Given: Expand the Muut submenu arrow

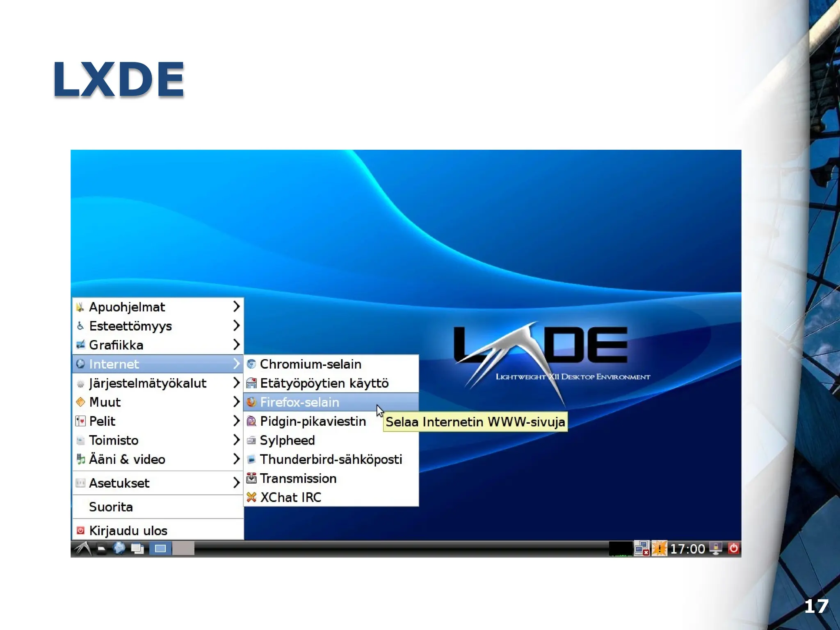Looking at the screenshot, I should 236,402.
